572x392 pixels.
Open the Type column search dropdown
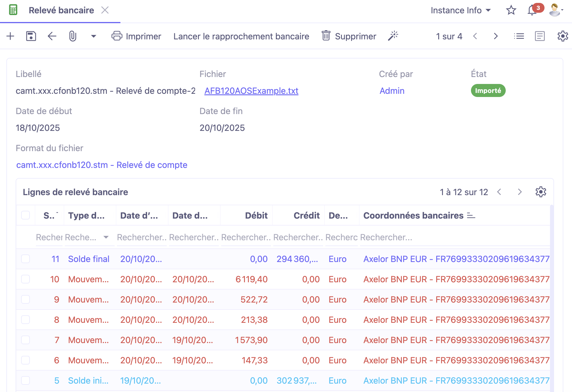point(106,237)
